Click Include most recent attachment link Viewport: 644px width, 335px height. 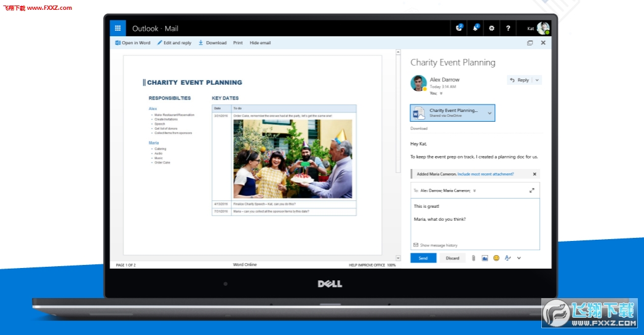coord(485,174)
